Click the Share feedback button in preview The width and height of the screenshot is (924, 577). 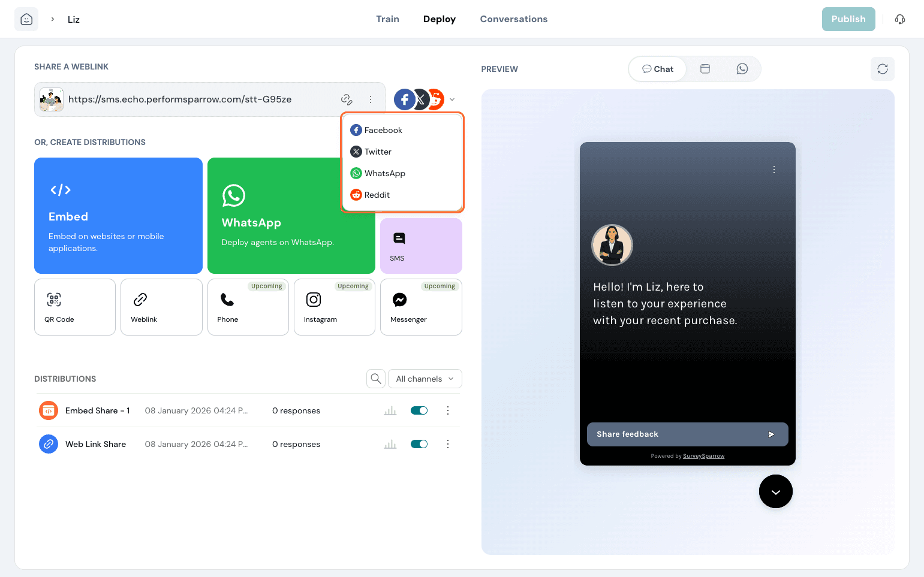click(687, 434)
